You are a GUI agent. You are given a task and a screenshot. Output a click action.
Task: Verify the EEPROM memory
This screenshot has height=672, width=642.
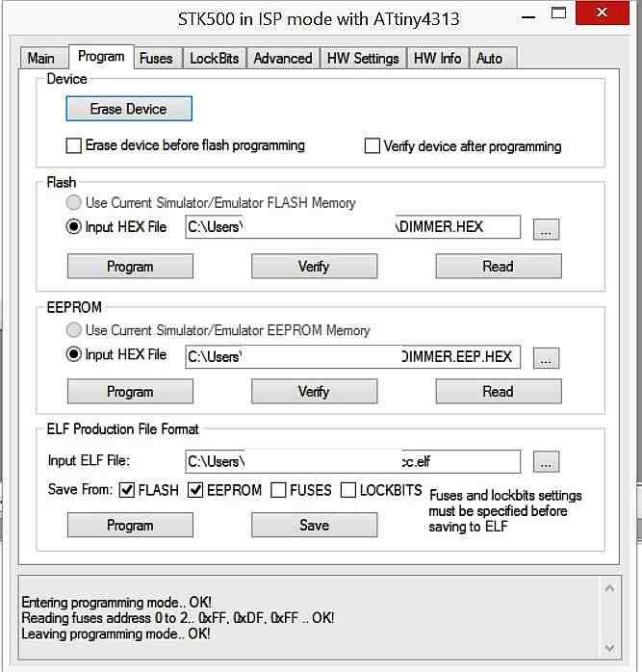coord(314,391)
